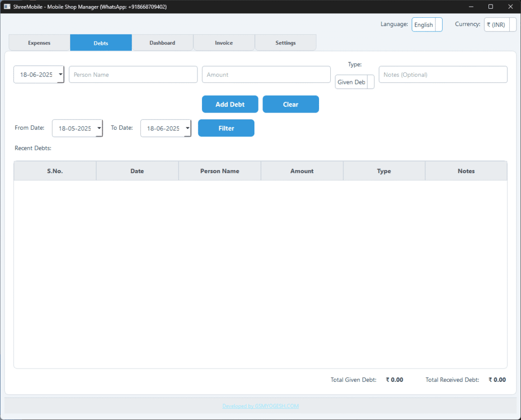Sort by the S.No. column header
The image size is (521, 420).
pyautogui.click(x=55, y=171)
